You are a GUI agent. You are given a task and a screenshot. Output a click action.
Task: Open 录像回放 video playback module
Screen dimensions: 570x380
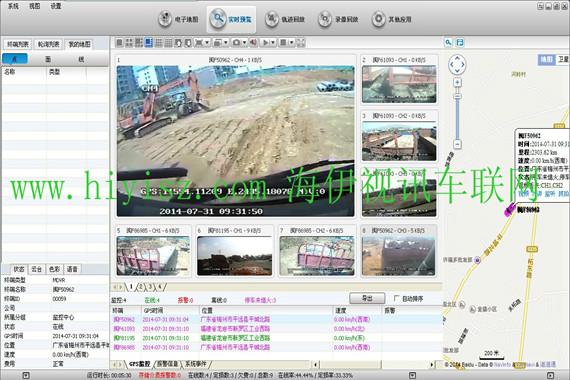pyautogui.click(x=338, y=19)
